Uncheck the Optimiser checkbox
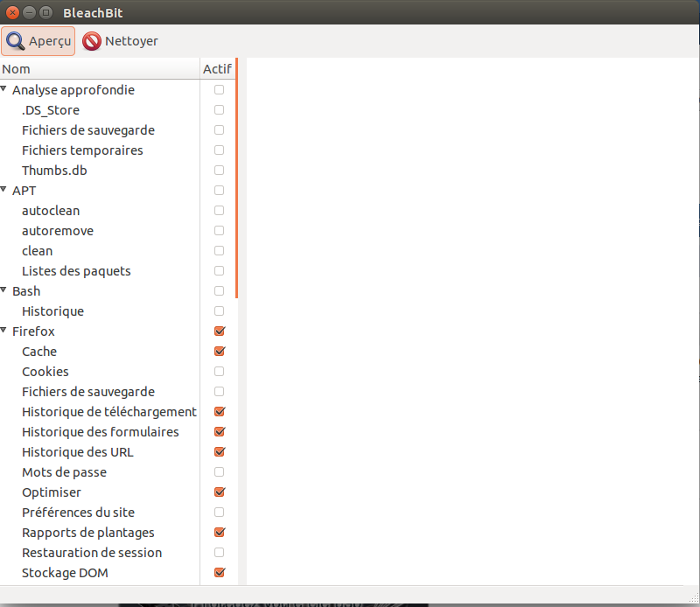The image size is (700, 607). coord(220,492)
